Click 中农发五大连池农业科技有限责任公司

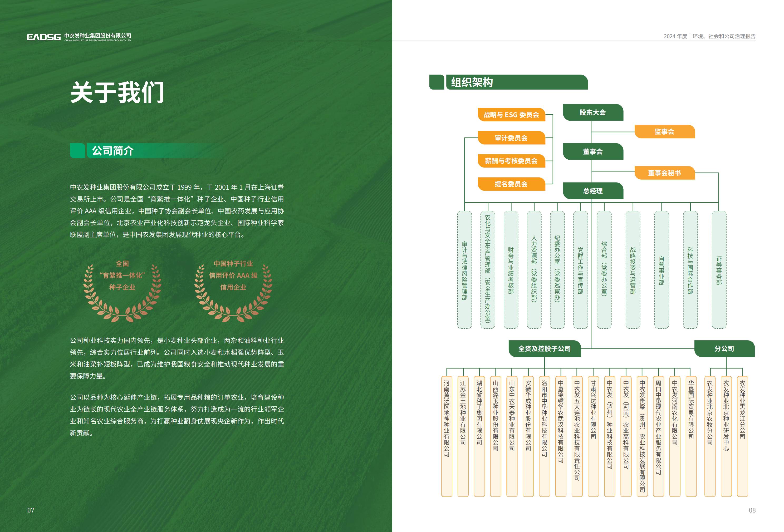(577, 437)
